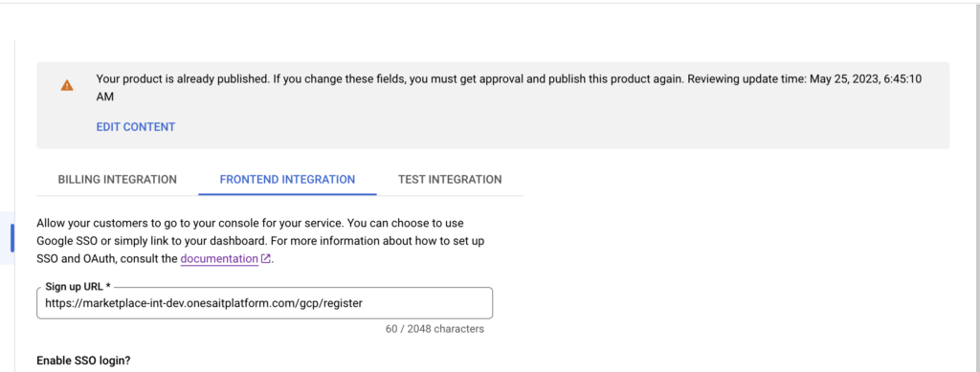Click the external link icon beside documentation
The image size is (980, 372).
pos(266,259)
